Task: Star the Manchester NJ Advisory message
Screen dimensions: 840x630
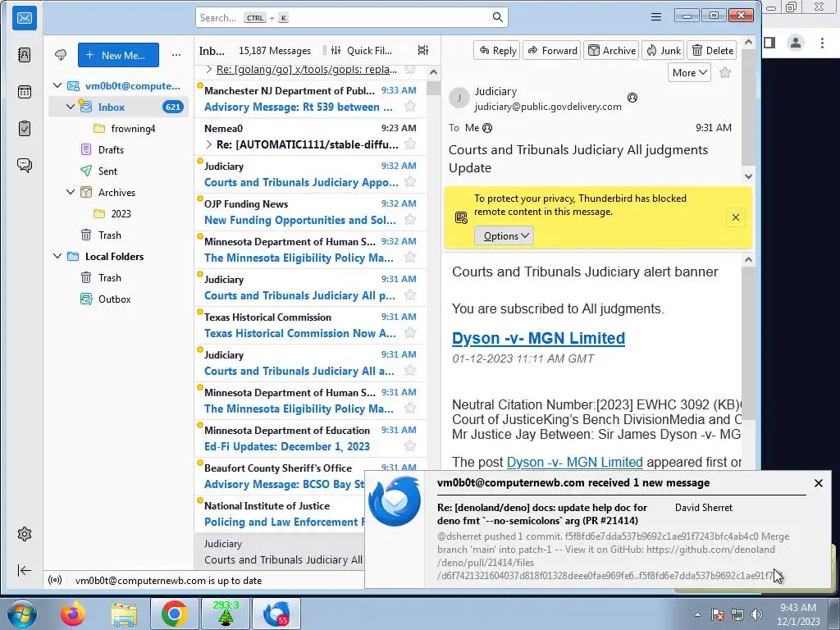Action: click(410, 107)
